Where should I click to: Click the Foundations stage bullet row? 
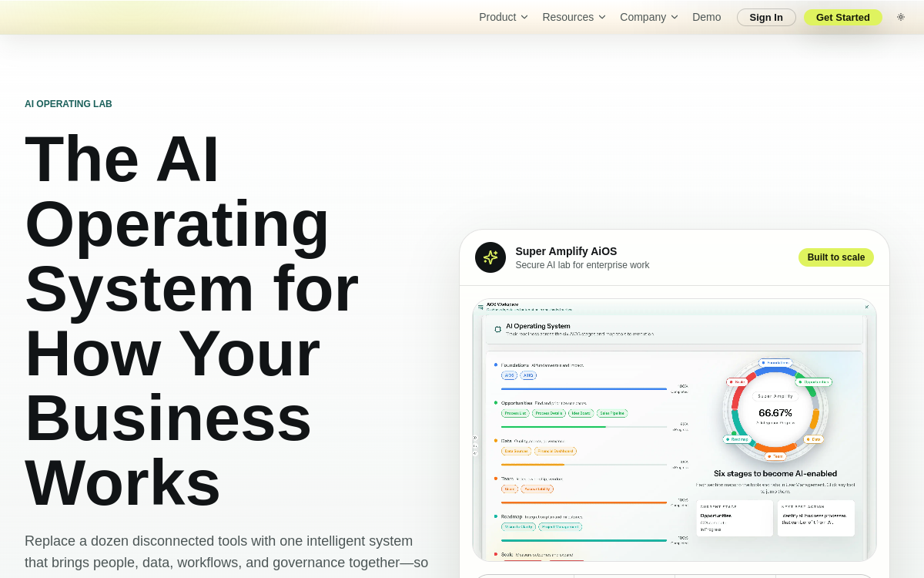click(541, 365)
